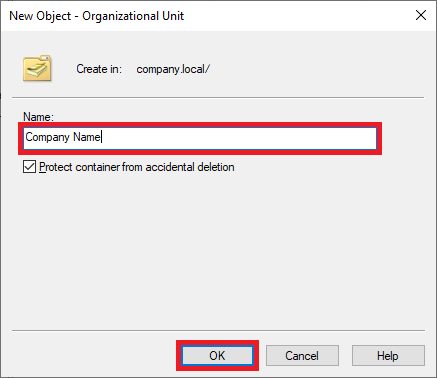Click the empty right side of Name field
Screen dimensions: 437x378
240,138
